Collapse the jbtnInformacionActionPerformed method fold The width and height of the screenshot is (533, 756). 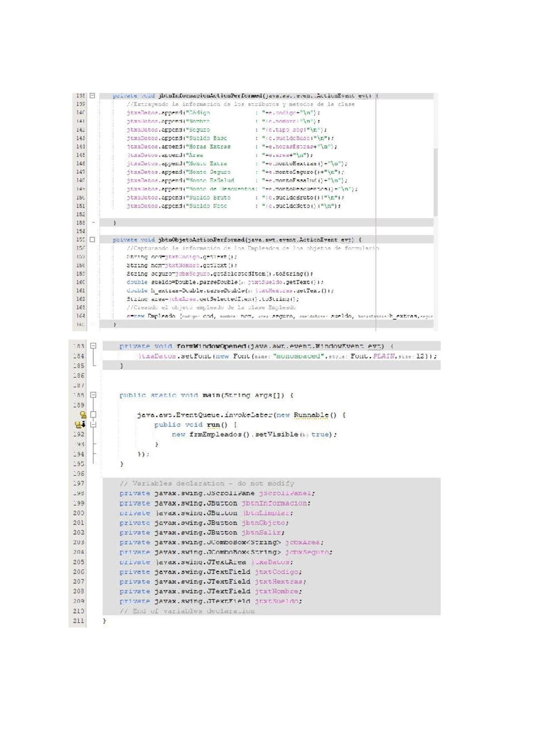(x=92, y=96)
